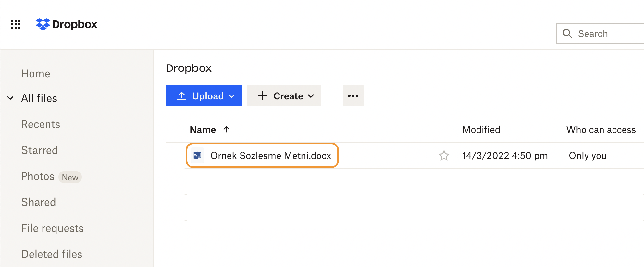Open Starred files section

click(39, 150)
